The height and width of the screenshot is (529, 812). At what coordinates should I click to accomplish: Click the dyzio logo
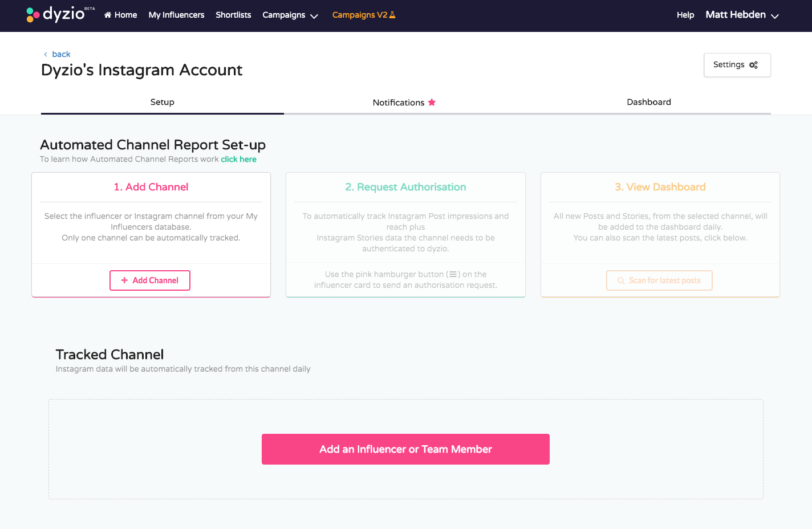pos(60,14)
